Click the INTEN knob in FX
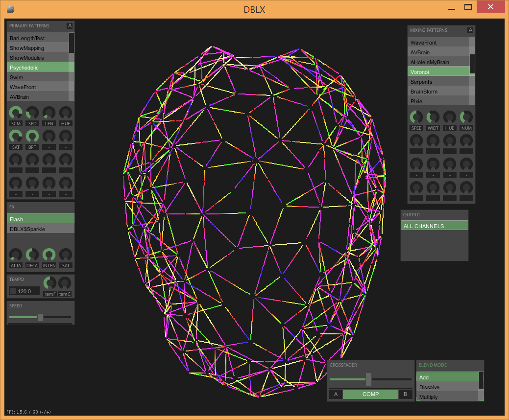This screenshot has width=509, height=420. tap(49, 255)
